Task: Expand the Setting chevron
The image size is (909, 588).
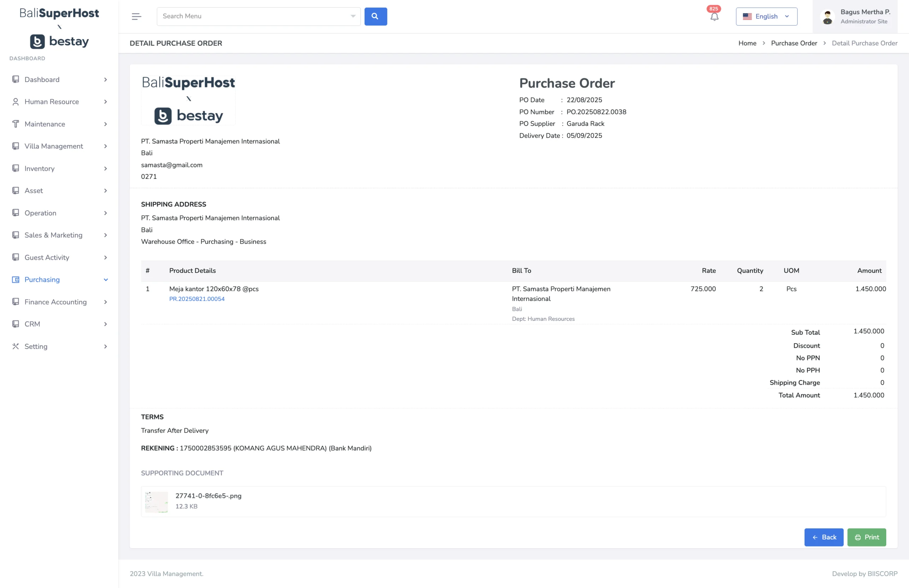Action: coord(105,346)
